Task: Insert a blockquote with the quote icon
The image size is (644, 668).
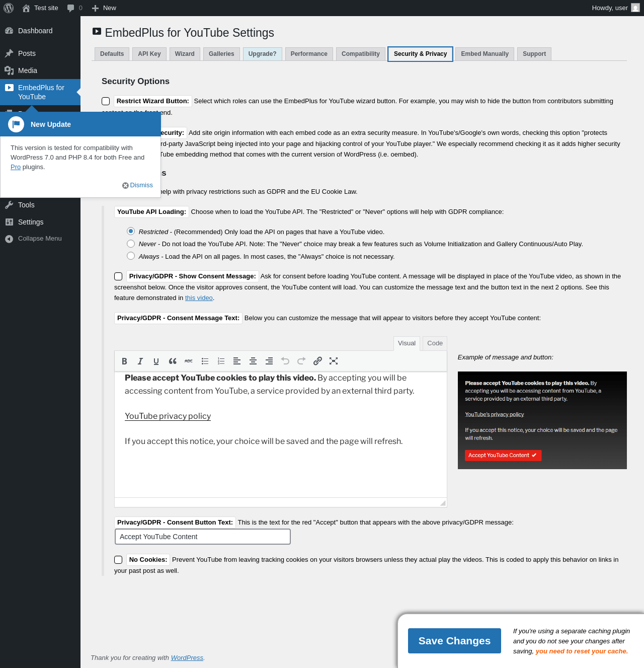Action: point(173,361)
